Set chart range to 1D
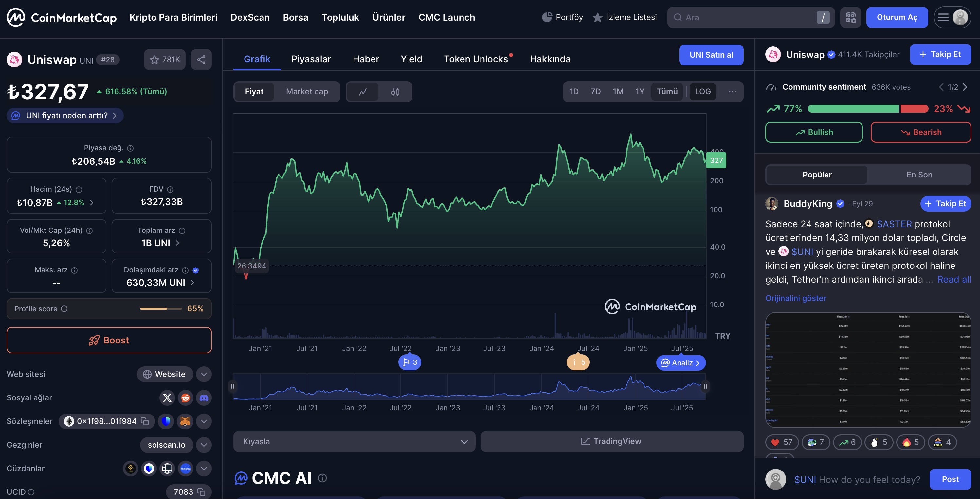This screenshot has height=499, width=980. click(x=574, y=92)
